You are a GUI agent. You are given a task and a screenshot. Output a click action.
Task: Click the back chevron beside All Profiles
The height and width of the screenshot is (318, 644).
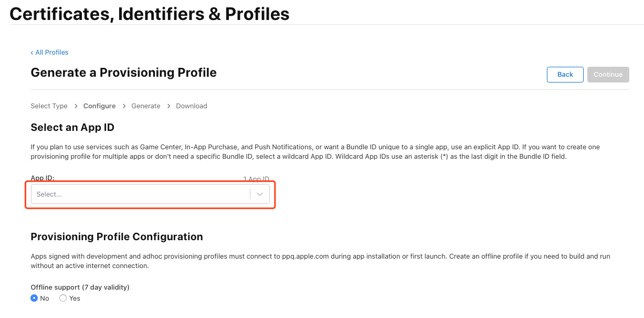pyautogui.click(x=32, y=52)
